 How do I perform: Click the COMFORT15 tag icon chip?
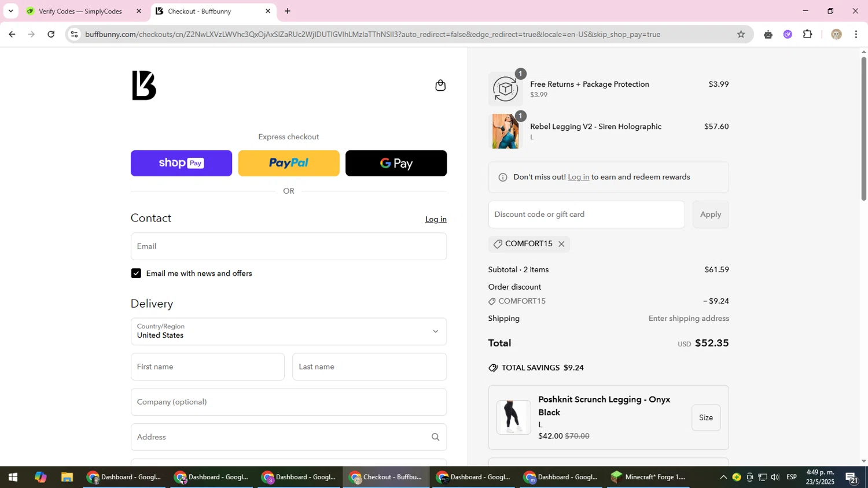(x=498, y=244)
